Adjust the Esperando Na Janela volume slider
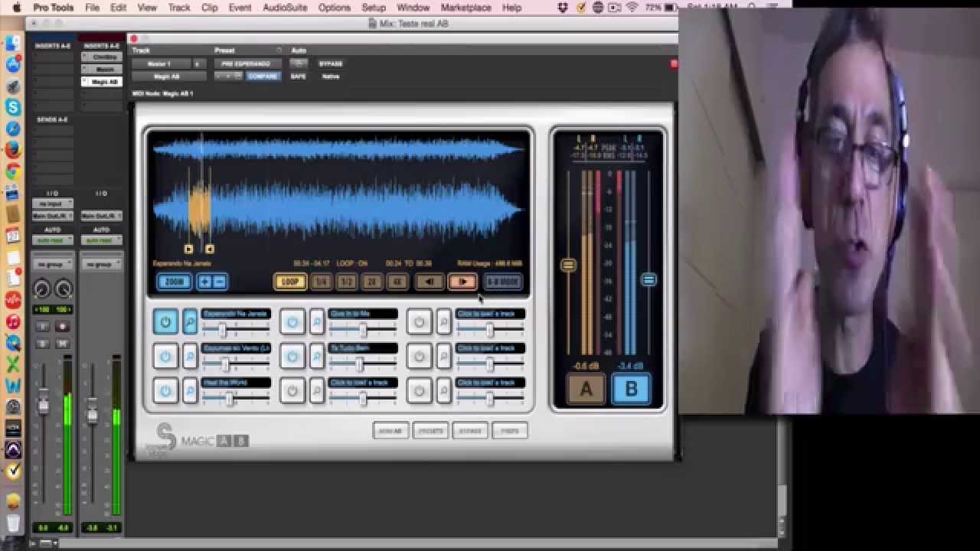980x551 pixels. click(223, 329)
